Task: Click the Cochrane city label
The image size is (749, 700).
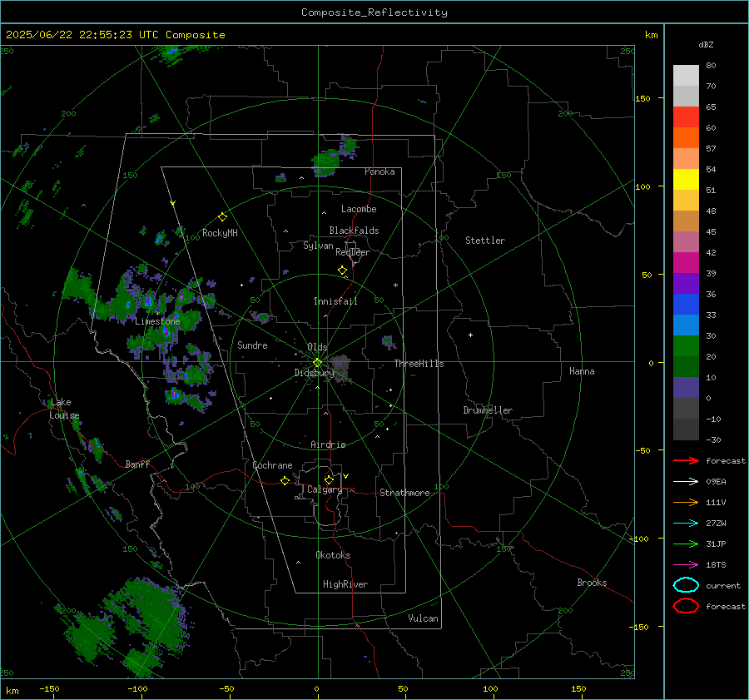Action: (x=272, y=465)
